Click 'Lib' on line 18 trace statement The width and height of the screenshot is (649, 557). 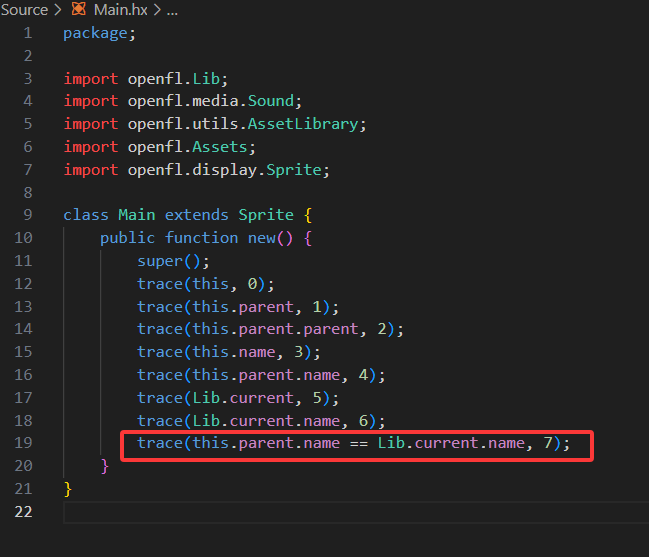coord(206,421)
